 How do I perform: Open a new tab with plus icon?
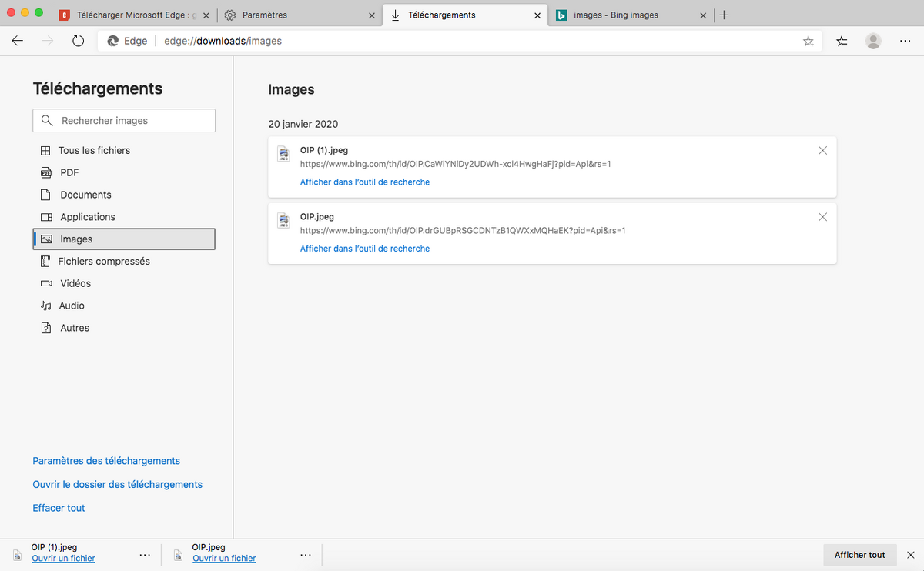coord(724,15)
